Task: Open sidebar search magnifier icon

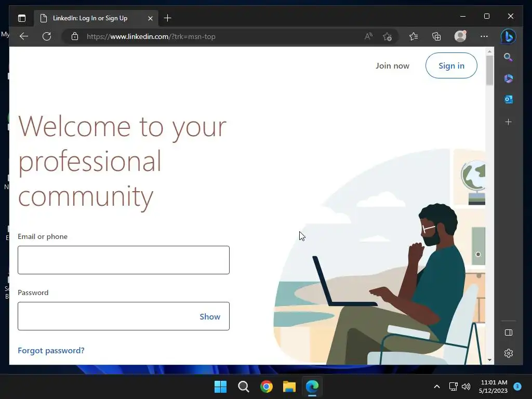Action: point(508,57)
